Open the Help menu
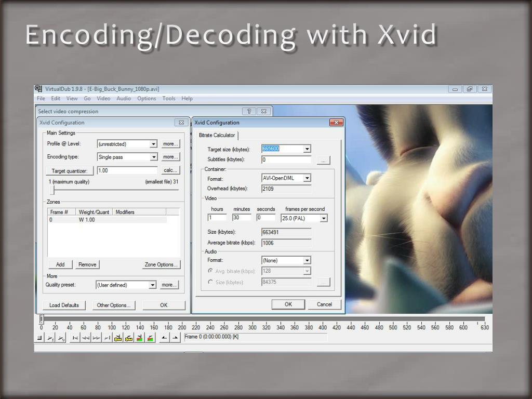532x399 pixels. pos(187,98)
